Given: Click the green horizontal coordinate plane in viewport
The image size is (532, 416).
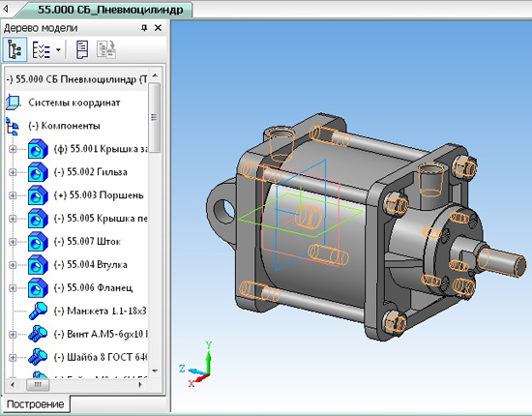Looking at the screenshot, I should [x=300, y=216].
